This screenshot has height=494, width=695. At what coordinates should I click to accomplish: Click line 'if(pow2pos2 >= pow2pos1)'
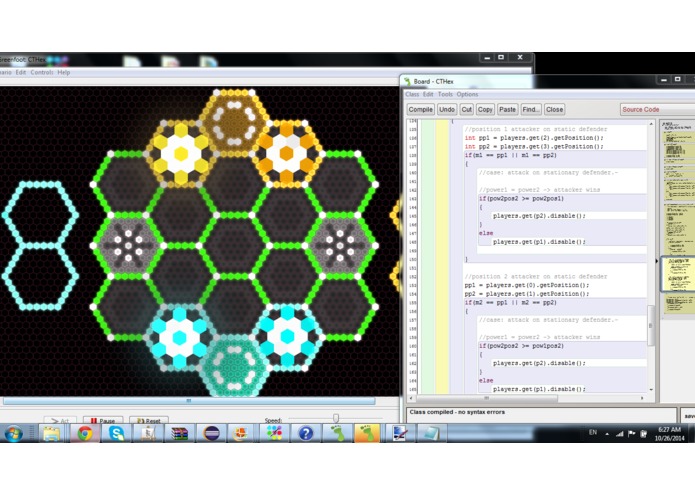pyautogui.click(x=521, y=198)
